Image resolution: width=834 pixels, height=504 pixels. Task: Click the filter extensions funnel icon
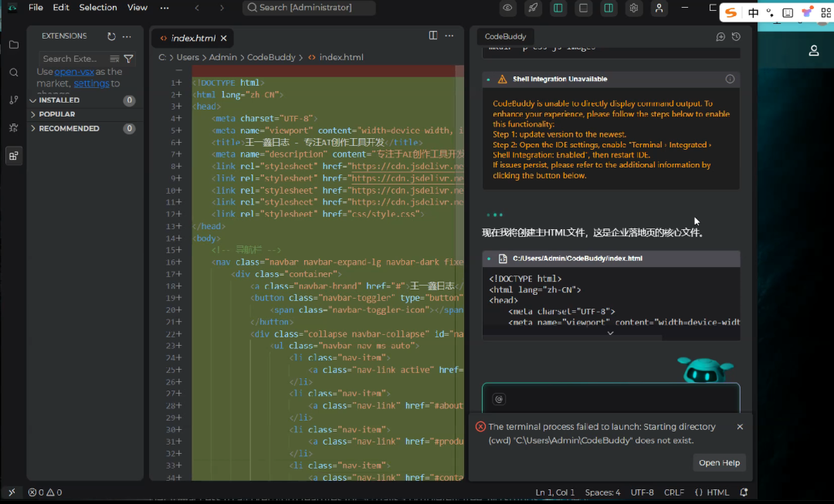[x=128, y=59]
